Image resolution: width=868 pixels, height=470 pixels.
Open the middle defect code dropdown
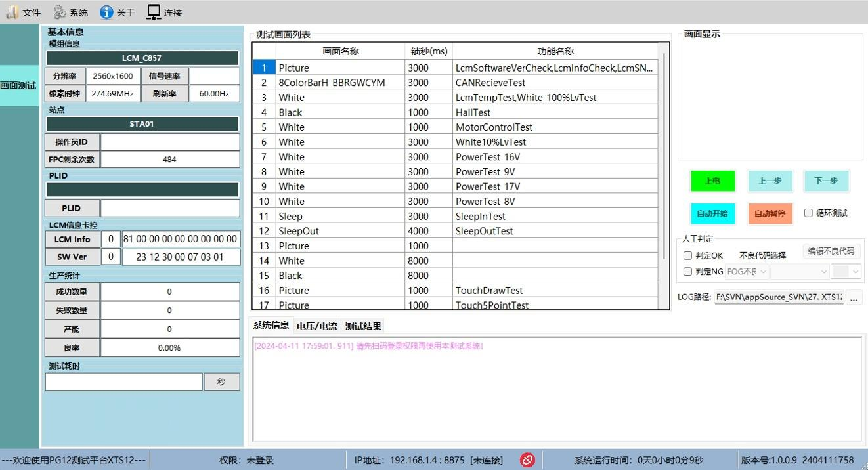(799, 272)
